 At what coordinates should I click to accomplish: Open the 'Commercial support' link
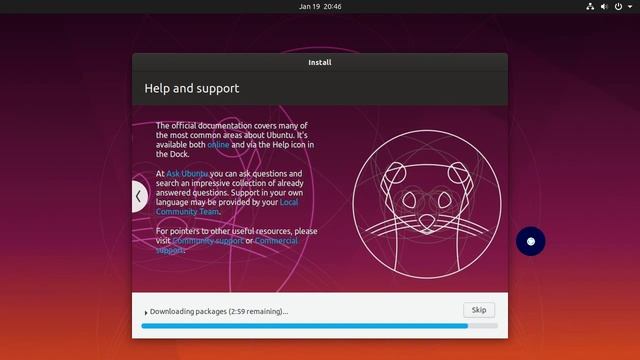click(x=276, y=240)
